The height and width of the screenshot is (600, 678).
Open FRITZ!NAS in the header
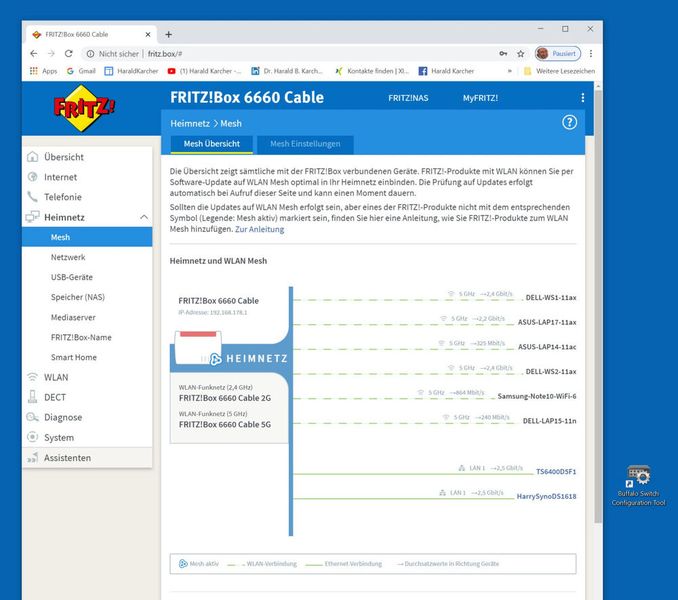coord(408,98)
